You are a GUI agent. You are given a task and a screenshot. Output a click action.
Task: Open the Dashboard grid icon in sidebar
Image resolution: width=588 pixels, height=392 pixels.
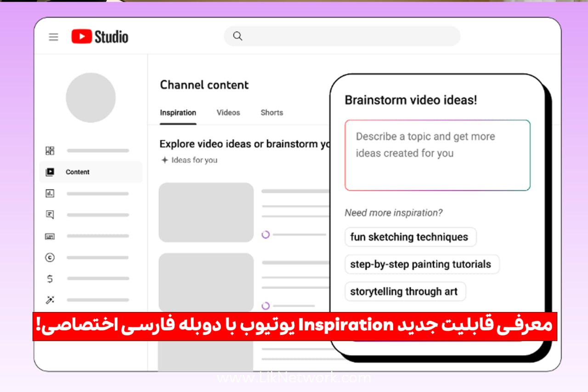(x=50, y=150)
